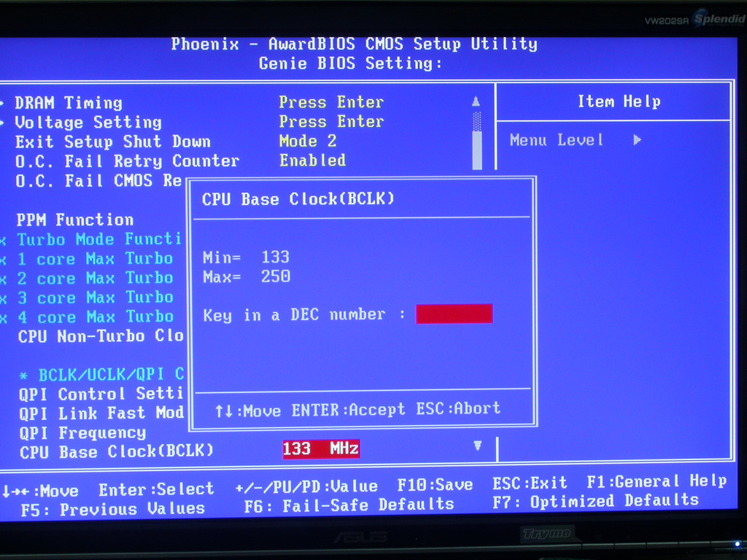Click the BCLK/UCLK/QPI heading row
747x560 pixels.
click(x=101, y=375)
